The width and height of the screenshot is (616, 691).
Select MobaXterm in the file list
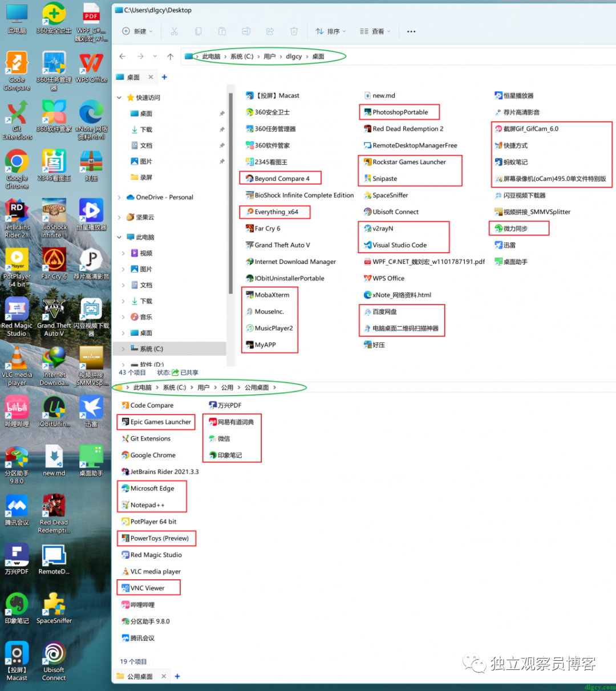(x=267, y=295)
